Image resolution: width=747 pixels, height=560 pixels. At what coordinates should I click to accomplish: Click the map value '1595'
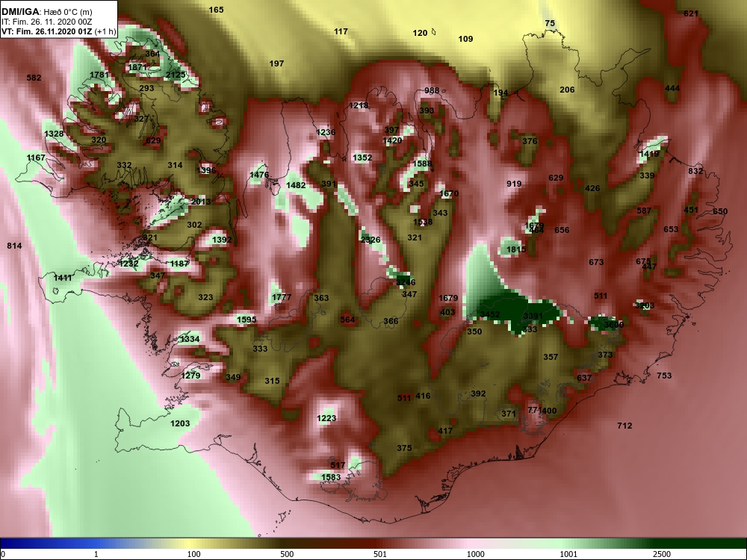click(247, 320)
